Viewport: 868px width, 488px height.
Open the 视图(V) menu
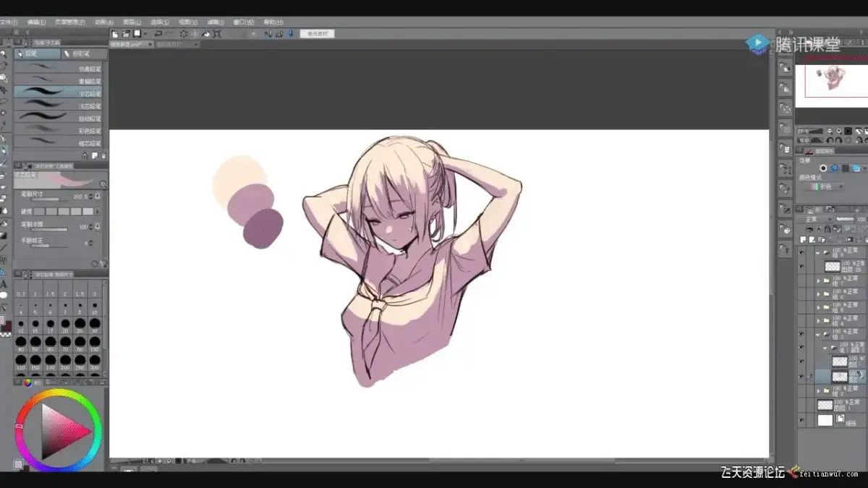coord(189,22)
